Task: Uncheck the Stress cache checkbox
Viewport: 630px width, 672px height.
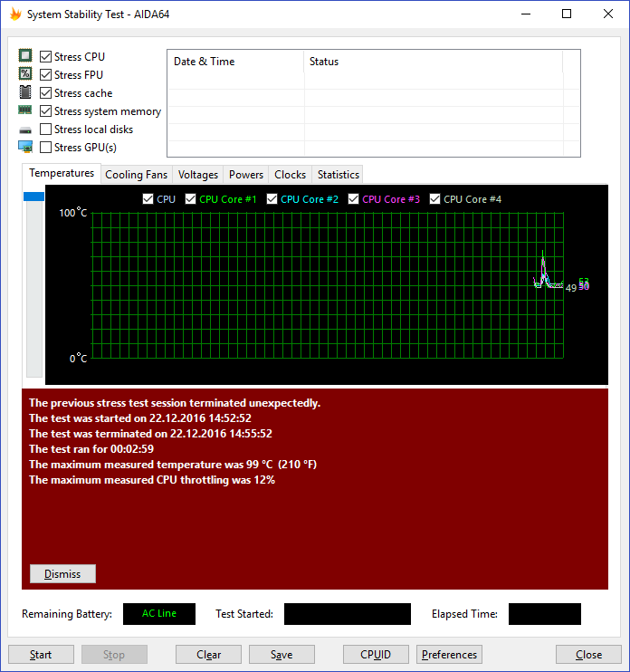Action: pos(45,93)
